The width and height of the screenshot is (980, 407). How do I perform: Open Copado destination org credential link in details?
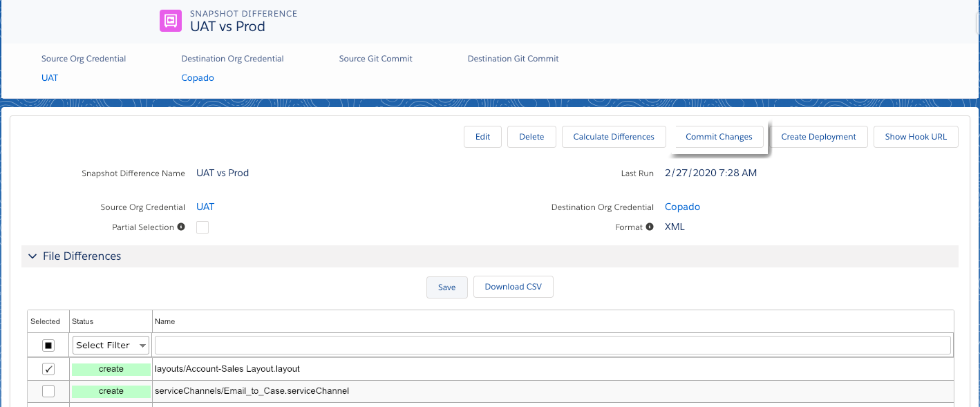(x=682, y=207)
